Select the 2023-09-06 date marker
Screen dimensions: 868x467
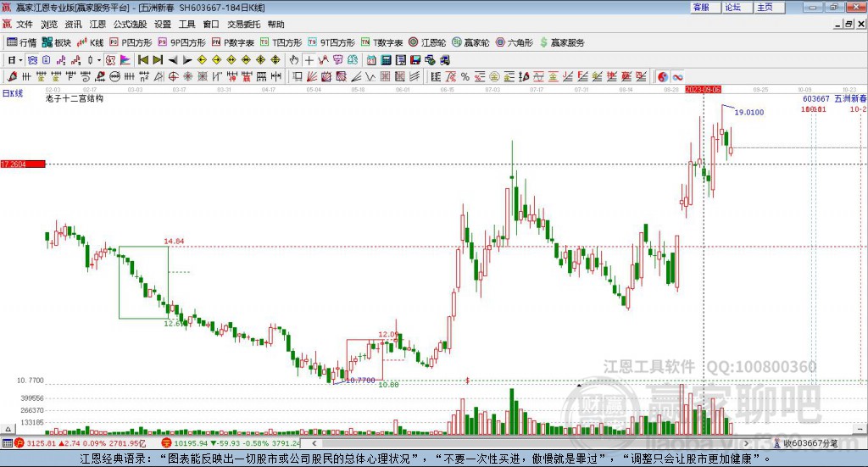703,89
